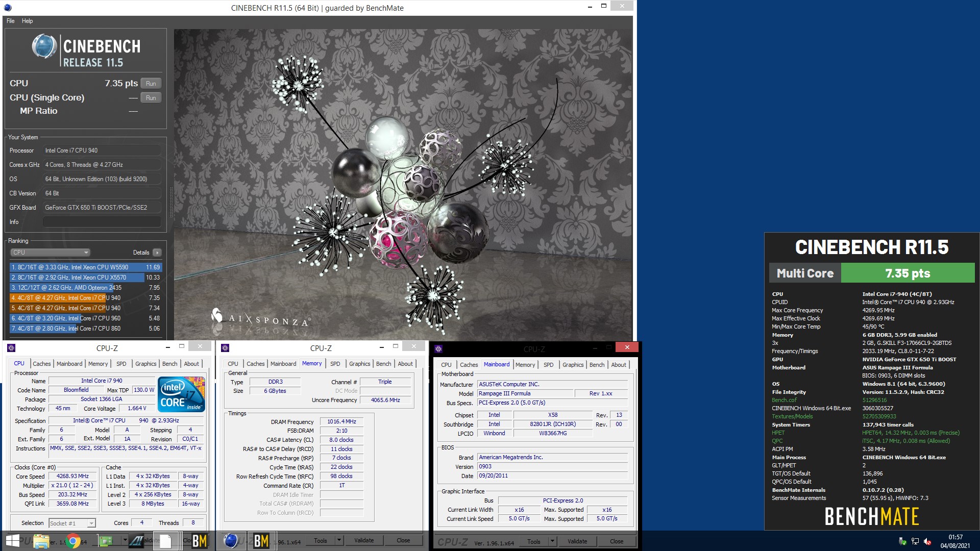Click the CPU-Z icon of the Mainboard tab window
This screenshot has width=980, height=551.
tap(438, 349)
